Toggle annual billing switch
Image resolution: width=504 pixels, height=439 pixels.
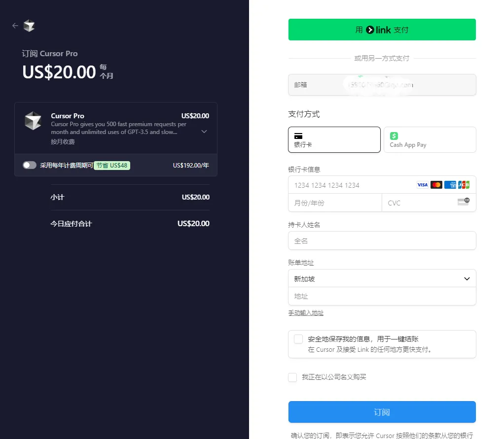[30, 165]
